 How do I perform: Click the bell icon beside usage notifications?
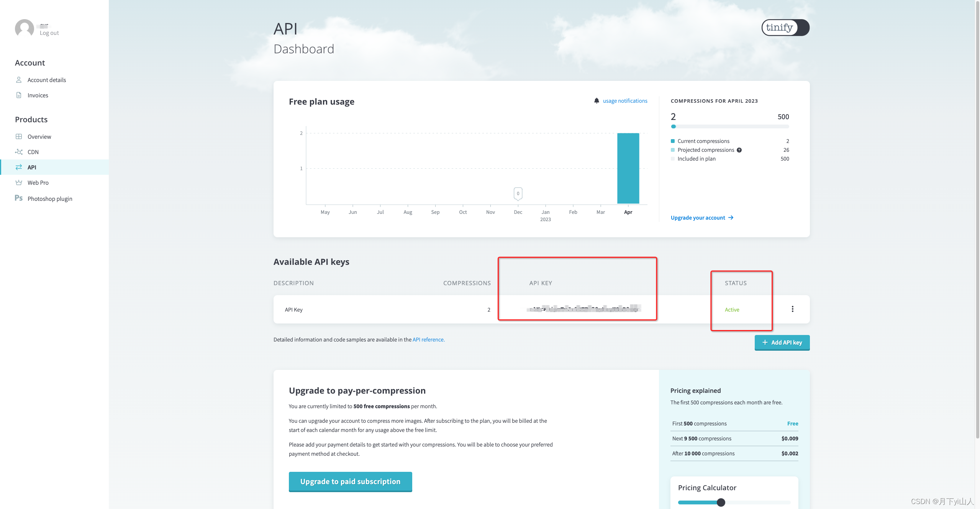click(x=597, y=101)
